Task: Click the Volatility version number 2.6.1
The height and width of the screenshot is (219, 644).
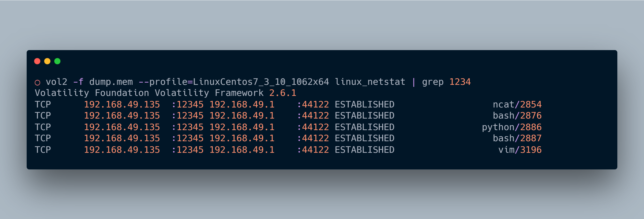Action: pos(283,93)
